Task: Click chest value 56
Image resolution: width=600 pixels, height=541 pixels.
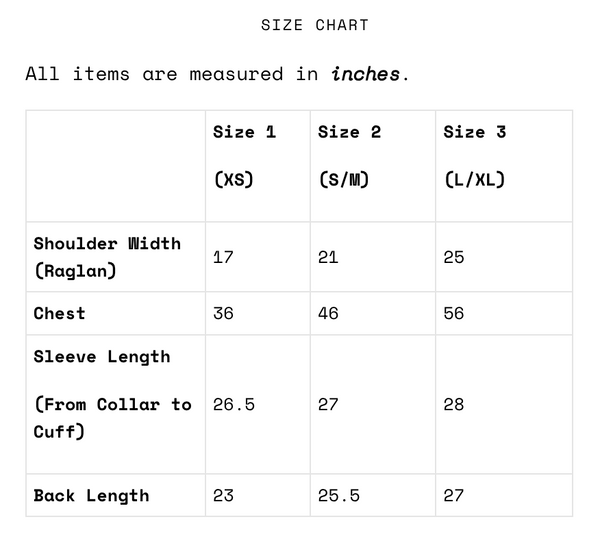Action: [x=454, y=313]
